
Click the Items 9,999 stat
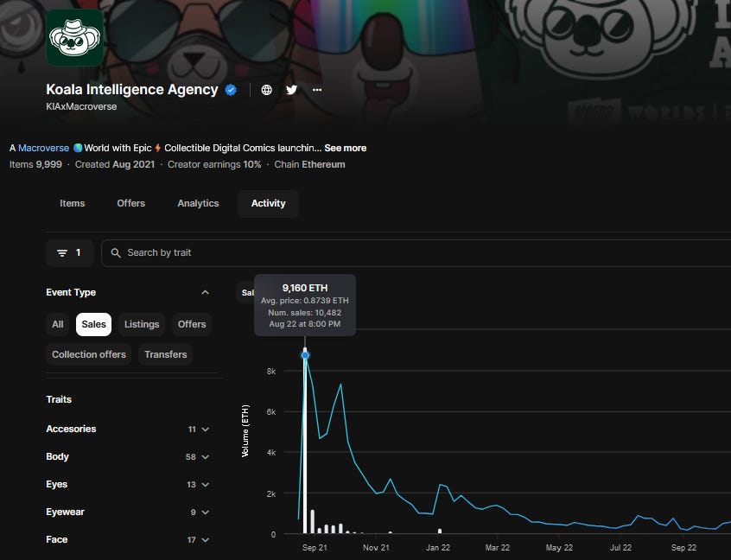(x=36, y=164)
